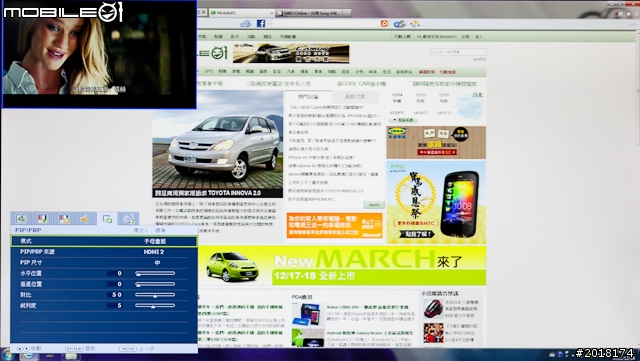Click the green more button under the list
The image size is (640, 361).
pos(374,205)
